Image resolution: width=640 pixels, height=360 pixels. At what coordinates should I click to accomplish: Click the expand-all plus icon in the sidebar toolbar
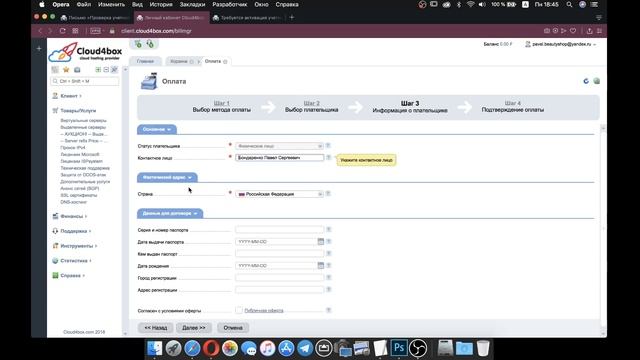(98, 70)
